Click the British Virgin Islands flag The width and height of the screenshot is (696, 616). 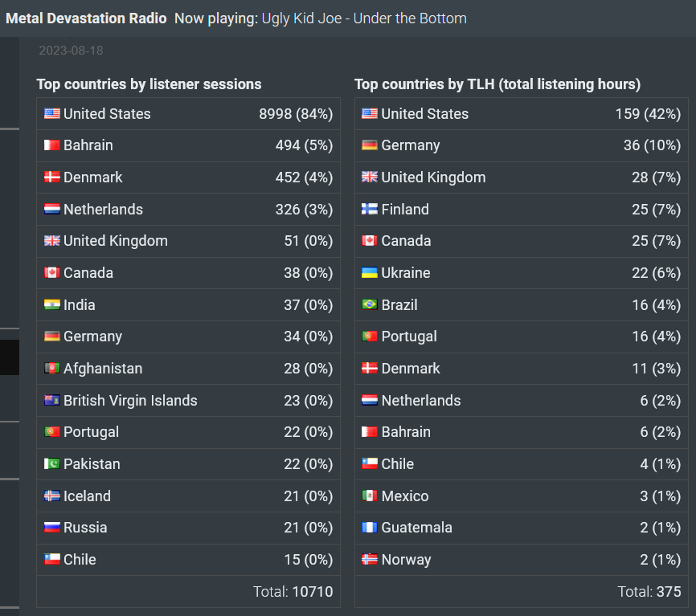click(52, 400)
